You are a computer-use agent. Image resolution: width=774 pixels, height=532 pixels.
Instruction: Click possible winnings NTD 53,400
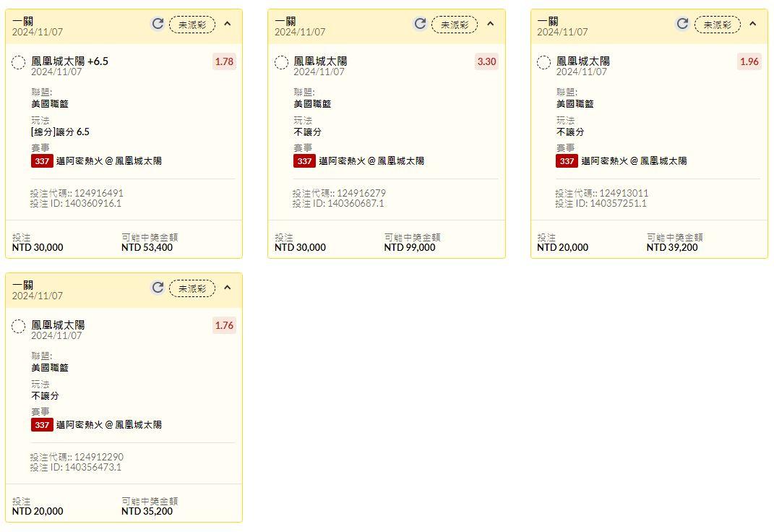click(147, 247)
